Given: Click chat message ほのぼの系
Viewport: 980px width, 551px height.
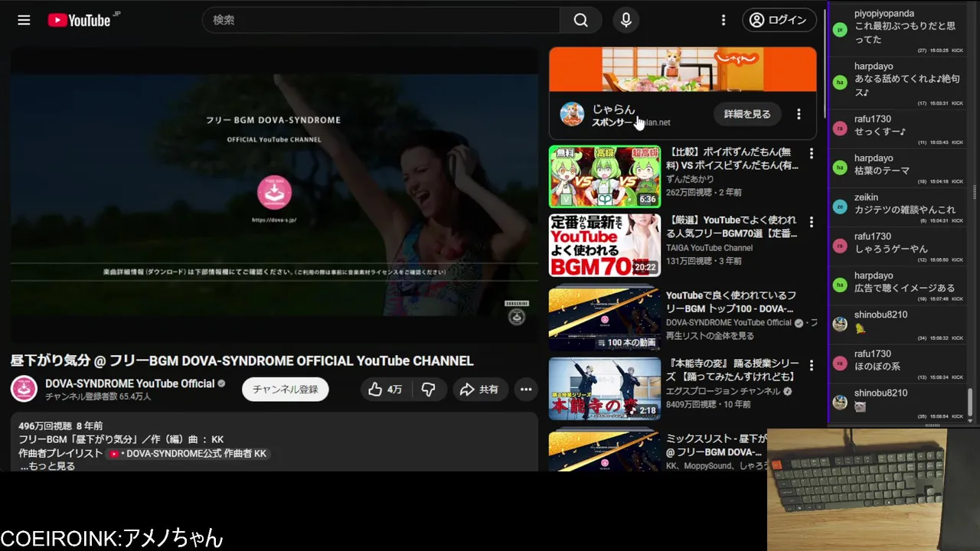Looking at the screenshot, I should [877, 366].
